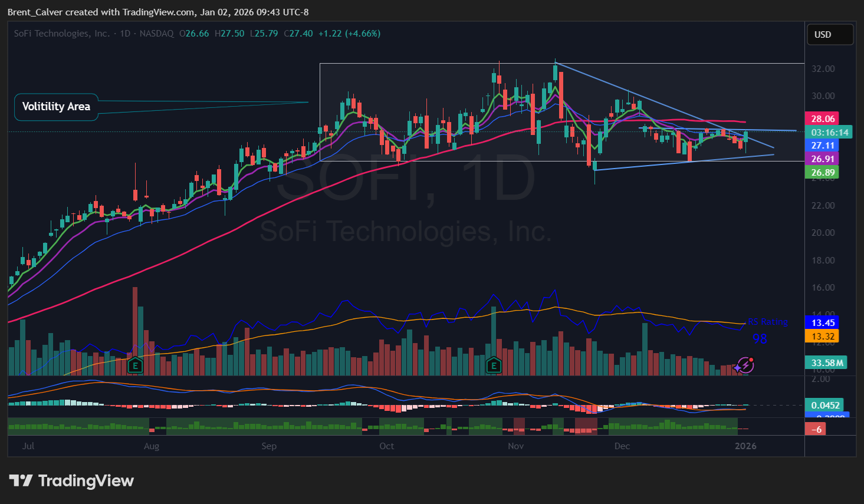This screenshot has width=864, height=504.
Task: Click the 33.58M volume label
Action: tap(826, 363)
